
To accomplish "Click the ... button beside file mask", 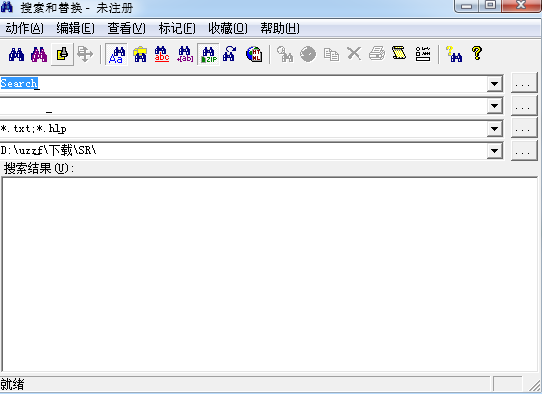I will pos(524,128).
